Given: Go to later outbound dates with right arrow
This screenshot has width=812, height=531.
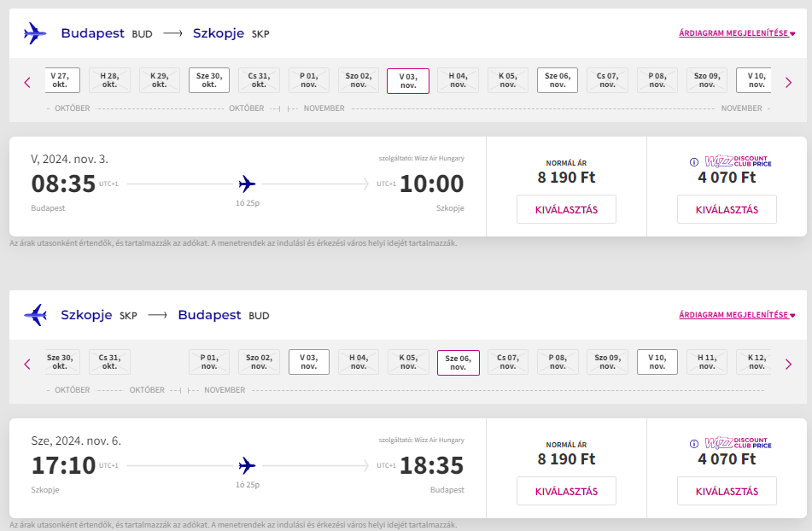Looking at the screenshot, I should (788, 82).
